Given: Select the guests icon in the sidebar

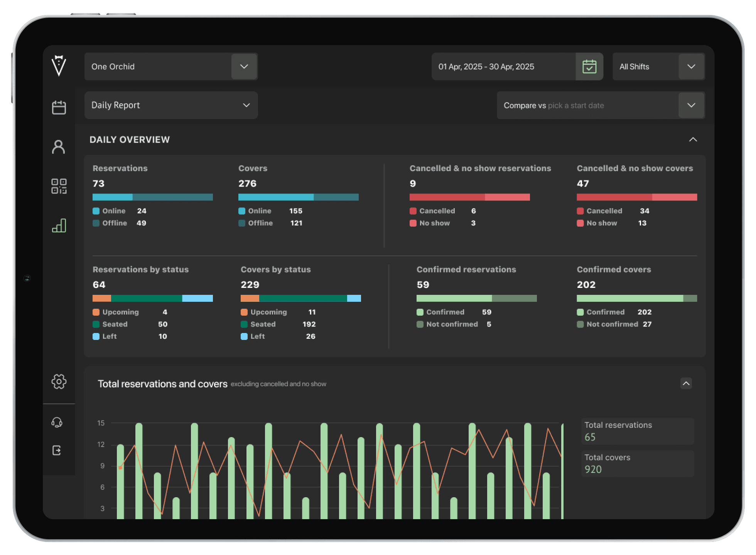Looking at the screenshot, I should (x=59, y=146).
